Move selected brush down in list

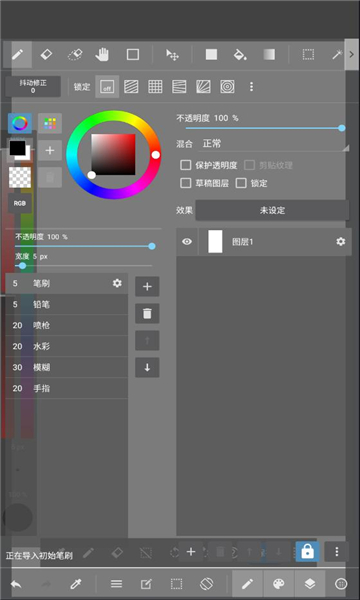click(147, 368)
